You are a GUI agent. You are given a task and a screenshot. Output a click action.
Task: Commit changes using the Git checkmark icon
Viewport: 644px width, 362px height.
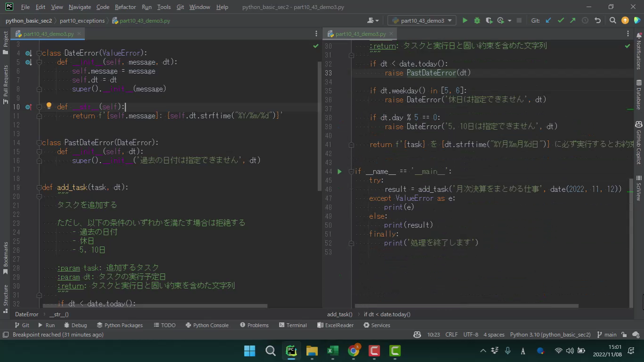click(x=561, y=20)
